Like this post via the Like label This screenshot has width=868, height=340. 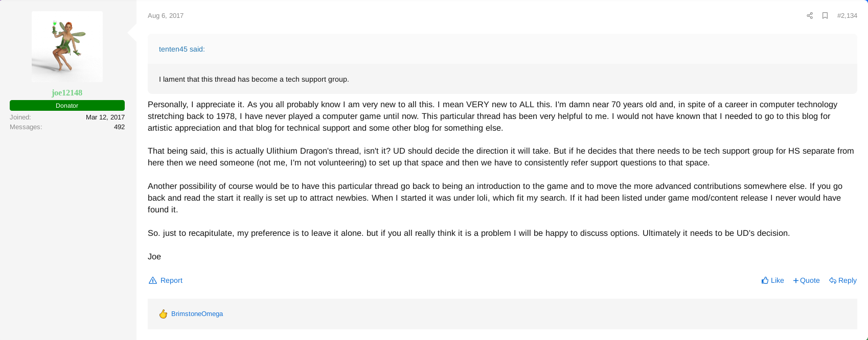(x=777, y=280)
